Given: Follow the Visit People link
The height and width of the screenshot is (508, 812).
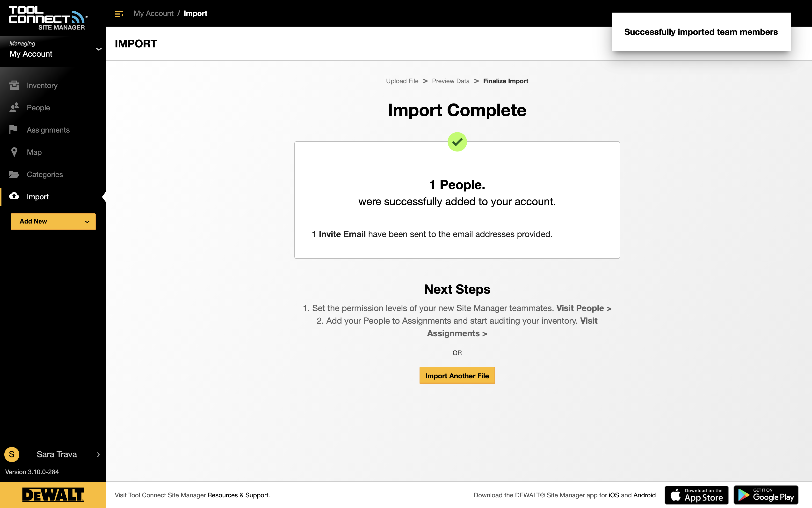Looking at the screenshot, I should 583,308.
